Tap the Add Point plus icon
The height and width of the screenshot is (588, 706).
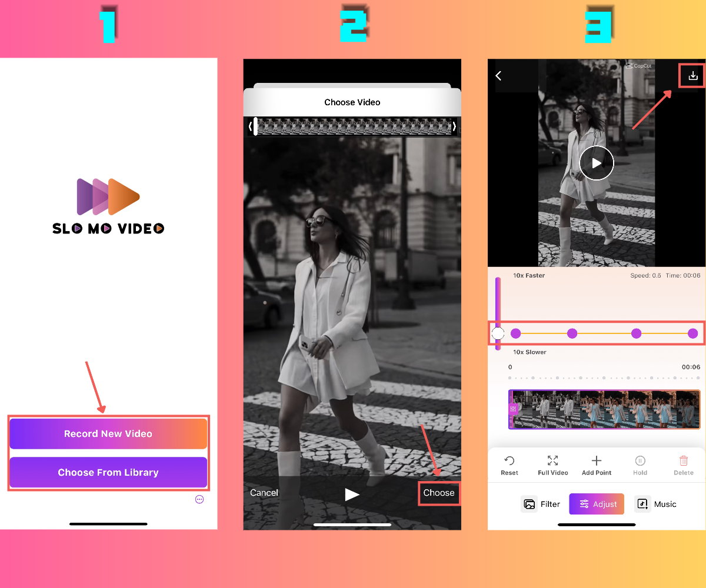point(597,461)
